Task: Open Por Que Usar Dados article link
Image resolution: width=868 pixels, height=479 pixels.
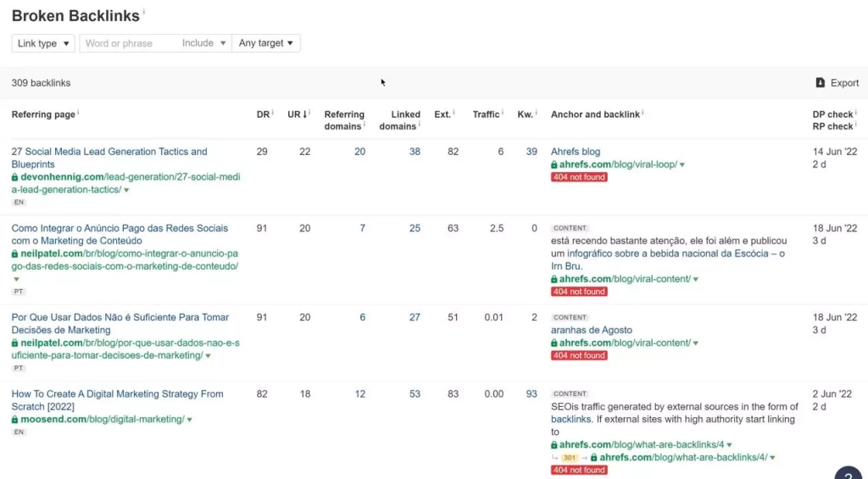Action: 120,323
